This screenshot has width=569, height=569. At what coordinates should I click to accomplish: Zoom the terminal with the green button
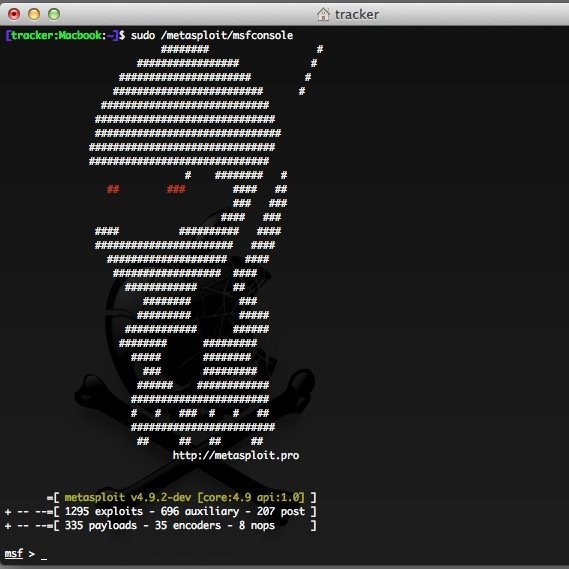tap(54, 14)
